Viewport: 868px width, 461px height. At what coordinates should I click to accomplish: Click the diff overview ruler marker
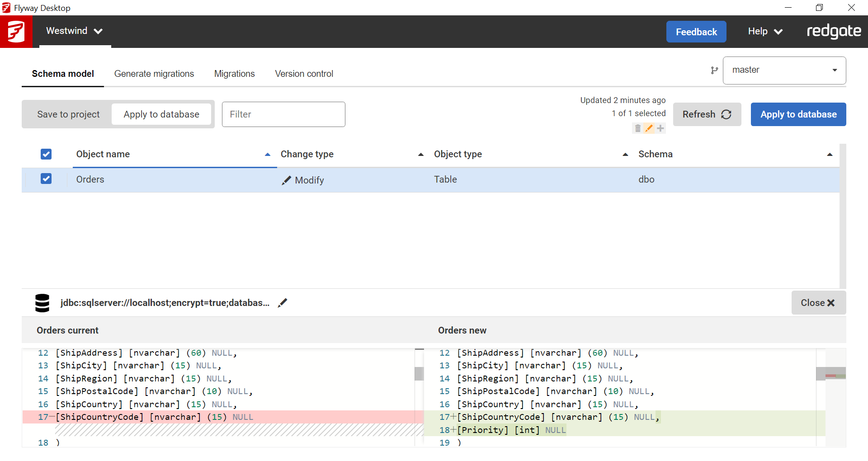(x=835, y=376)
